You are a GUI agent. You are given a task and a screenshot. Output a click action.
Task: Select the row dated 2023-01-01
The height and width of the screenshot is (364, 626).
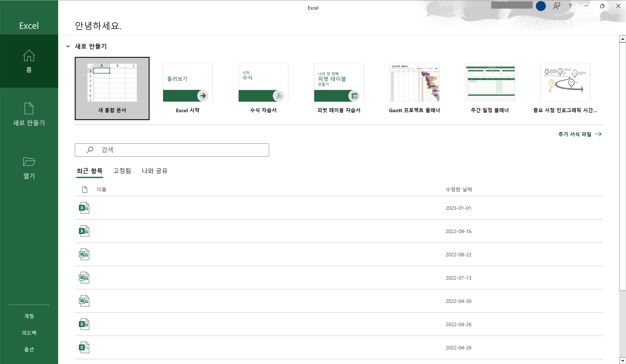(x=339, y=208)
